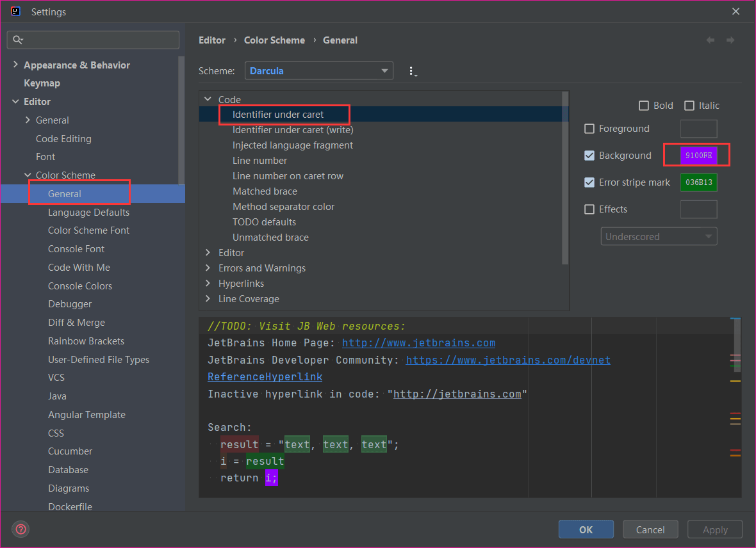
Task: Click Editor in the breadcrumb
Action: pos(212,40)
